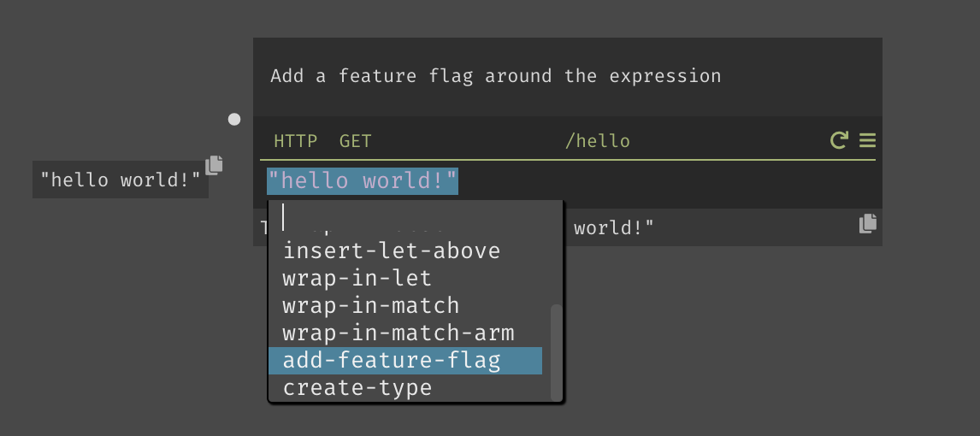The height and width of the screenshot is (436, 980).
Task: Click the /hello route path
Action: 598,141
